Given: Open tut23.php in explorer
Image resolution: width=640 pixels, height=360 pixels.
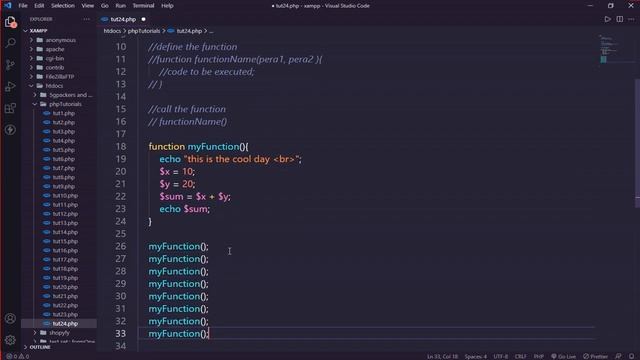Looking at the screenshot, I should (x=65, y=314).
